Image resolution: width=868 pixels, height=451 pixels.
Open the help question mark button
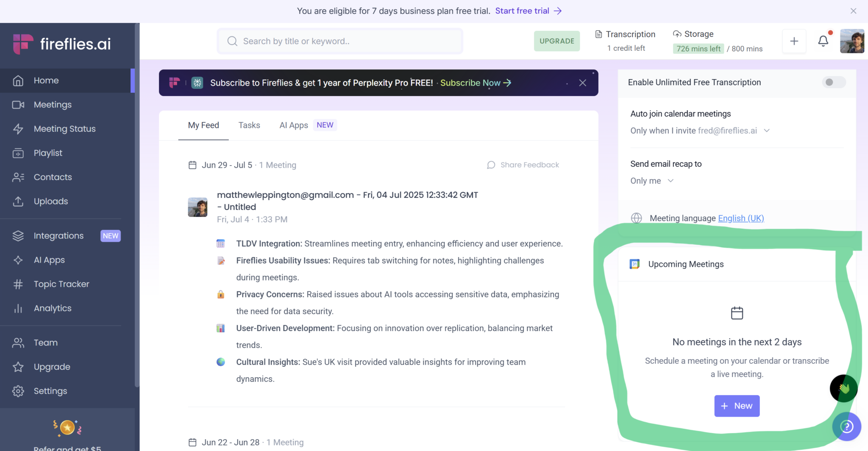tap(846, 426)
